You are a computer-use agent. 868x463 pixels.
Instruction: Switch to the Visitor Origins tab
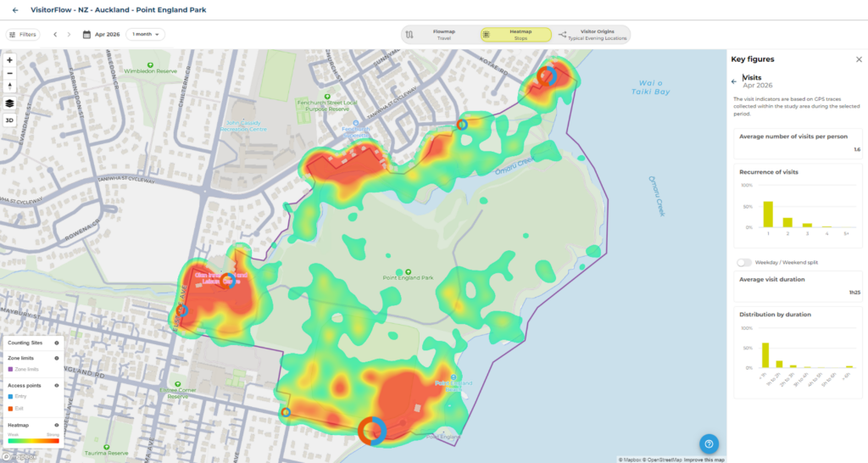pyautogui.click(x=592, y=34)
